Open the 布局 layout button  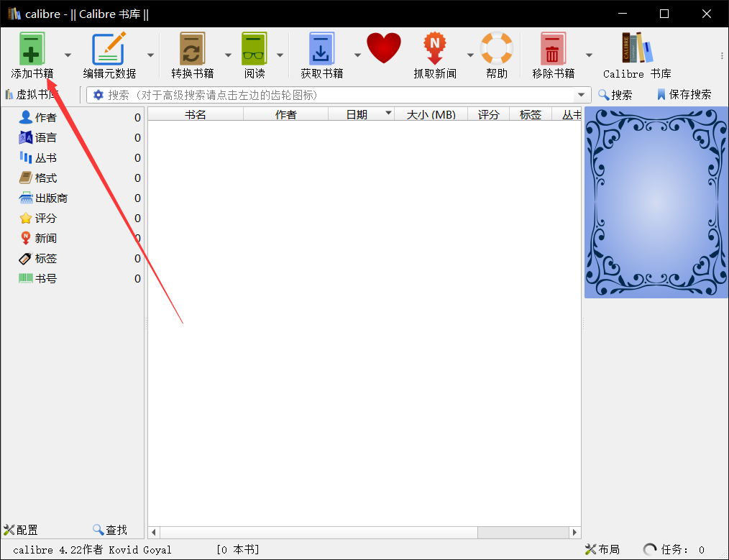(x=602, y=549)
